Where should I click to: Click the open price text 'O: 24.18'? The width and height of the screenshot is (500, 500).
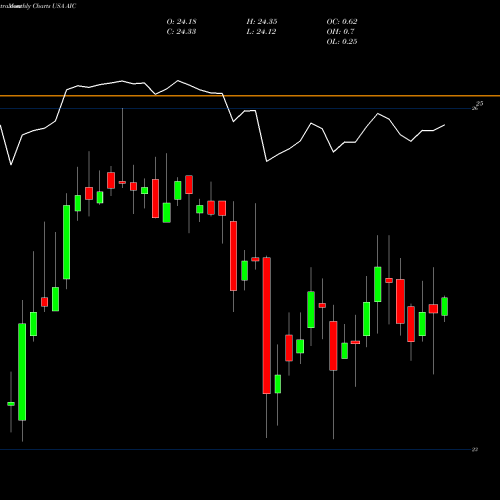point(181,22)
